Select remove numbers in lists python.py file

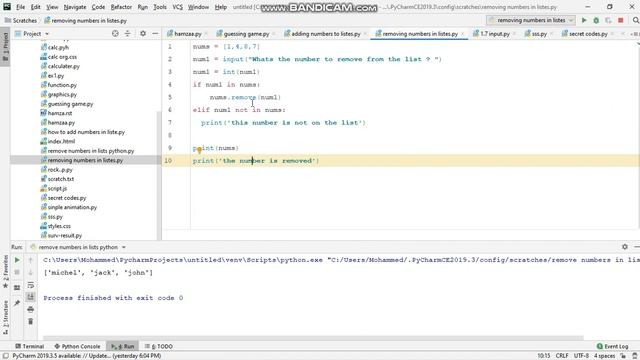91,151
